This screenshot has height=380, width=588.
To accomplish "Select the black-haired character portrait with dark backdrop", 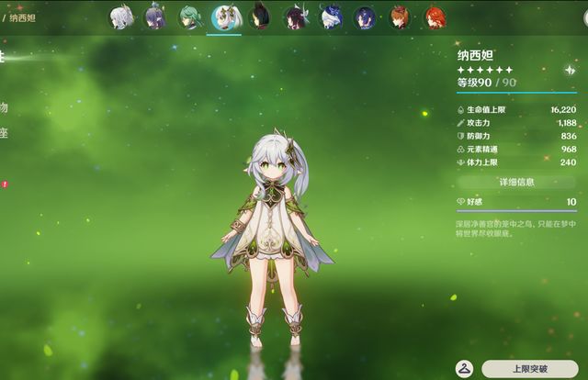I will [x=259, y=17].
